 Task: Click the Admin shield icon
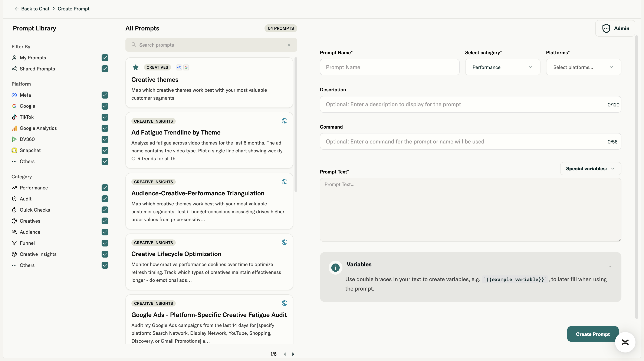click(x=606, y=29)
